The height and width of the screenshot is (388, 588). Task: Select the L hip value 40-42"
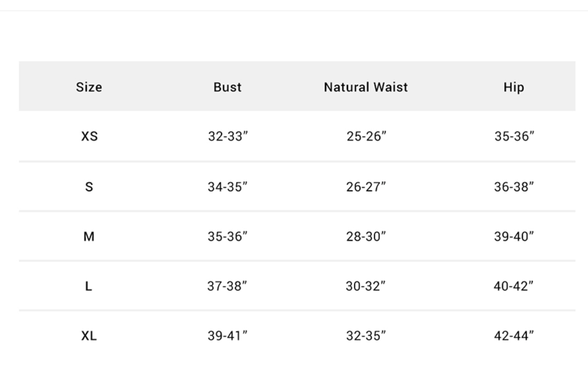[513, 286]
